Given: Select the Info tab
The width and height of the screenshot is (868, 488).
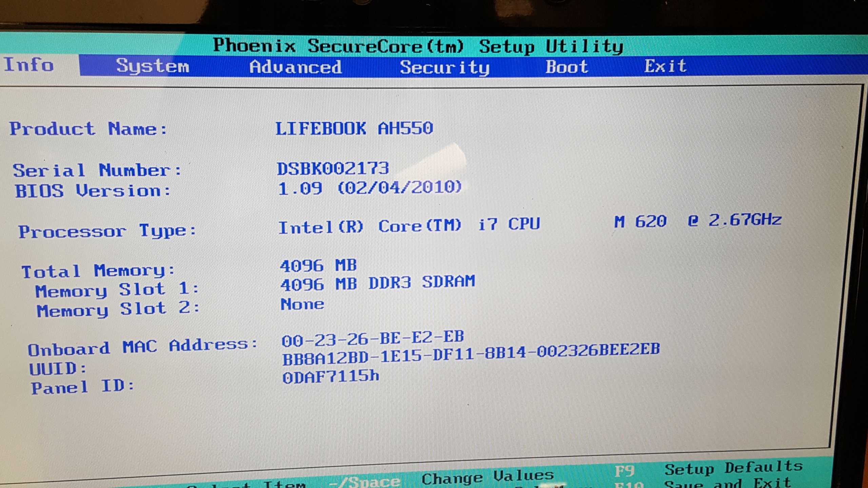Looking at the screenshot, I should (x=29, y=65).
